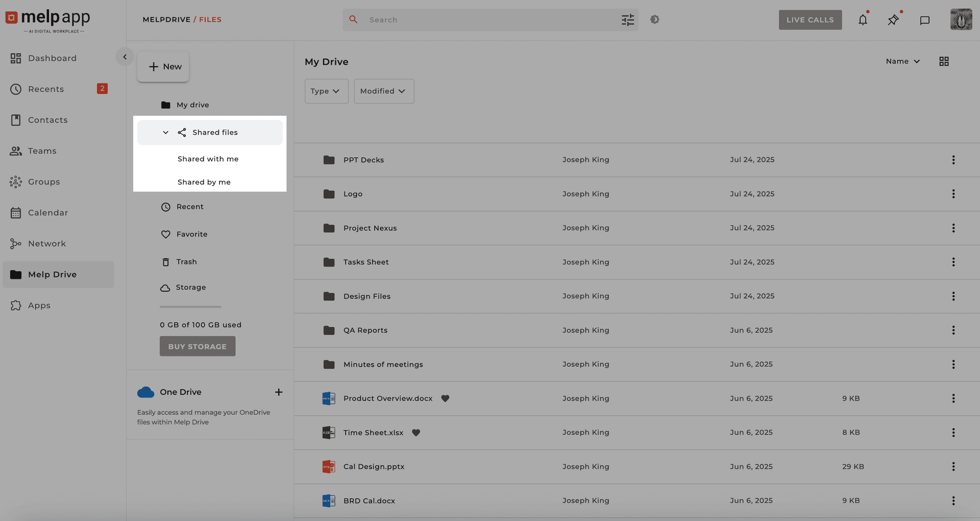Switch to grid view layout
Viewport: 980px width, 521px height.
point(944,61)
